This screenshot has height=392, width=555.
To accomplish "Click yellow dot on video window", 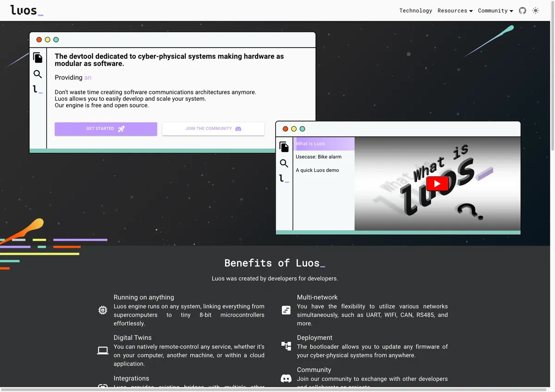I will (294, 129).
